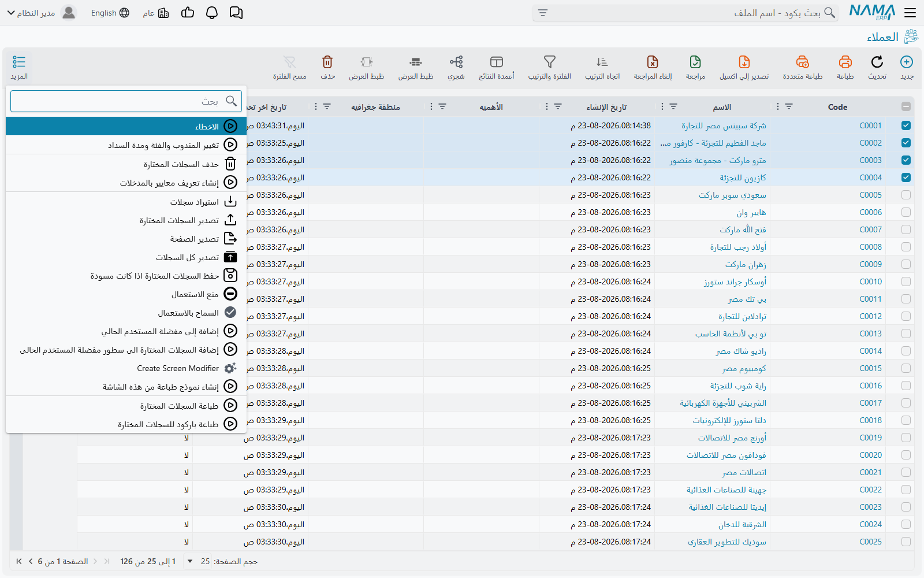The image size is (924, 578).
Task: Export to Excel with تصدير إلى اكسيل
Action: click(744, 62)
